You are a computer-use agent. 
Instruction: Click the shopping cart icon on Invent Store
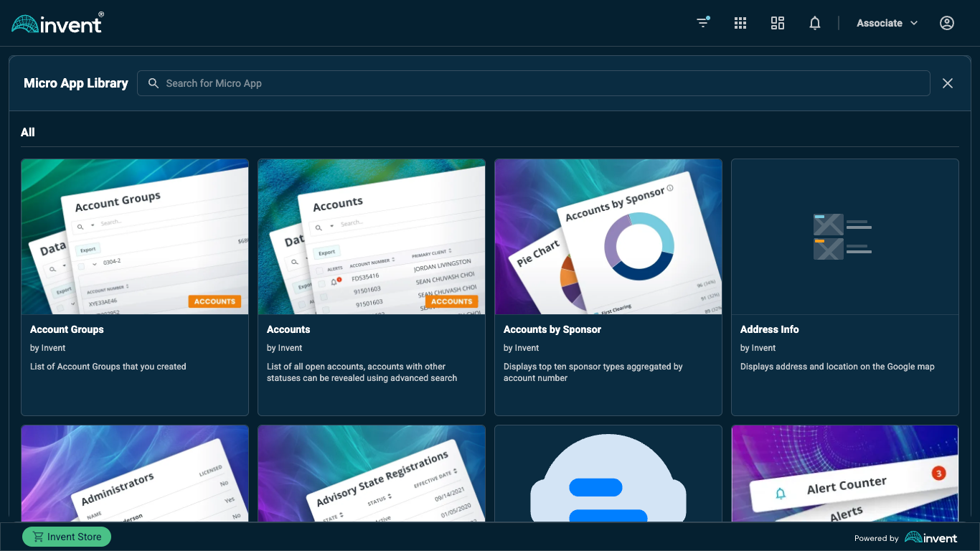[x=36, y=536]
